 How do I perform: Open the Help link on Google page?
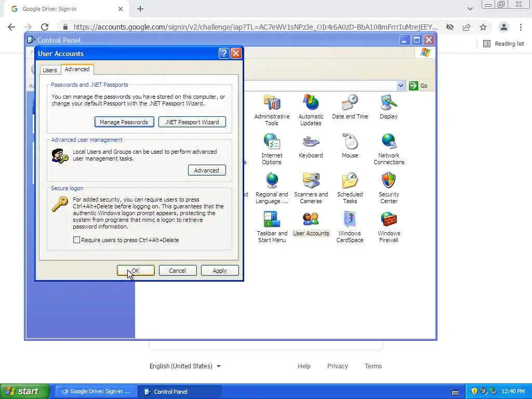304,366
